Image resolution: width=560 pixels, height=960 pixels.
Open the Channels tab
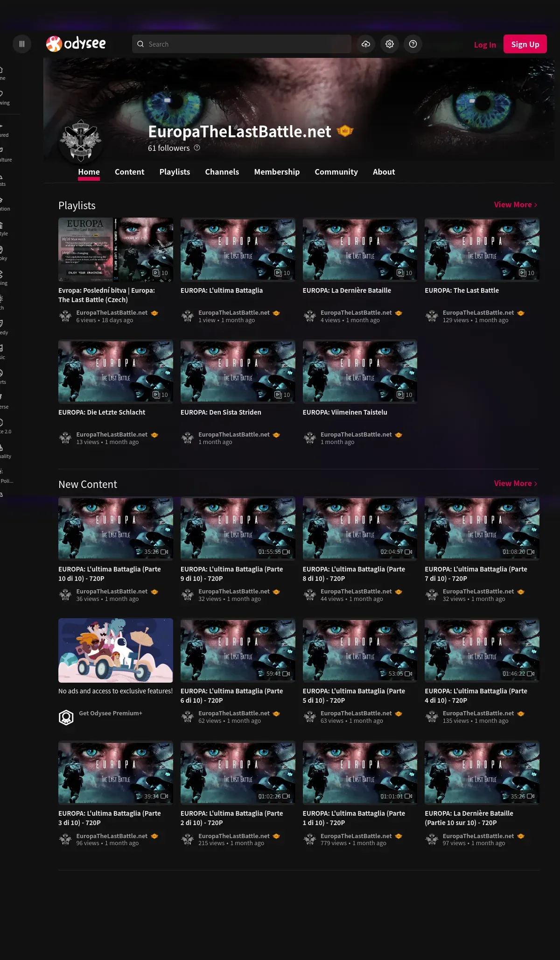pos(222,172)
